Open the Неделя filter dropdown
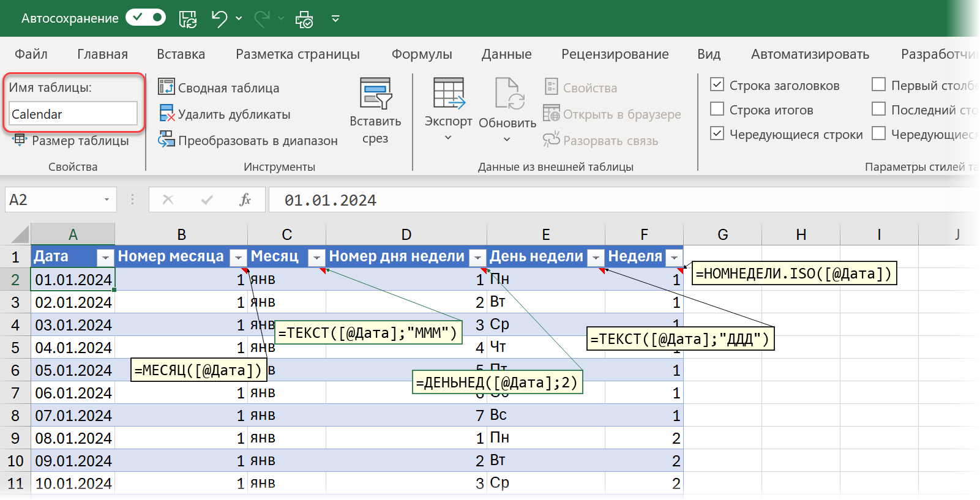 pos(674,258)
